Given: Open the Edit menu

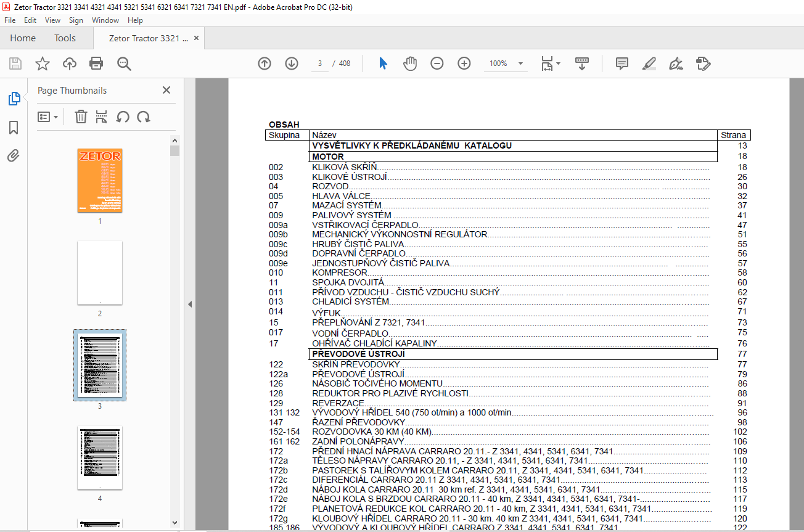Looking at the screenshot, I should pos(30,20).
